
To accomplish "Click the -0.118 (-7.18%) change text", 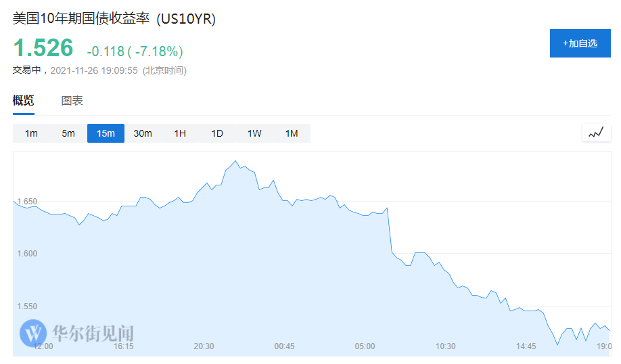I will click(x=135, y=51).
